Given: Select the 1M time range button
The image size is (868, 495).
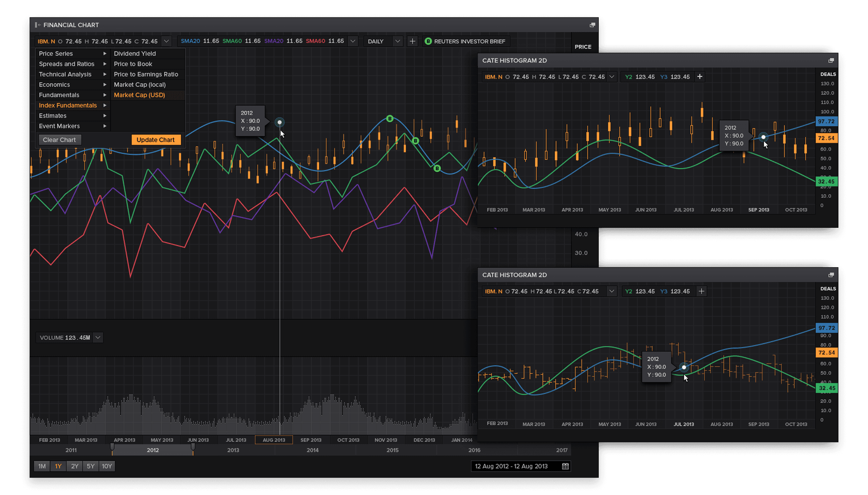Looking at the screenshot, I should pos(42,466).
